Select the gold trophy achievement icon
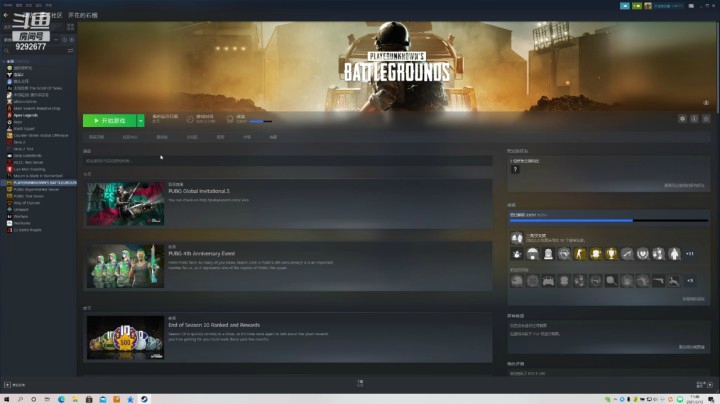The width and height of the screenshot is (720, 404). click(x=611, y=253)
